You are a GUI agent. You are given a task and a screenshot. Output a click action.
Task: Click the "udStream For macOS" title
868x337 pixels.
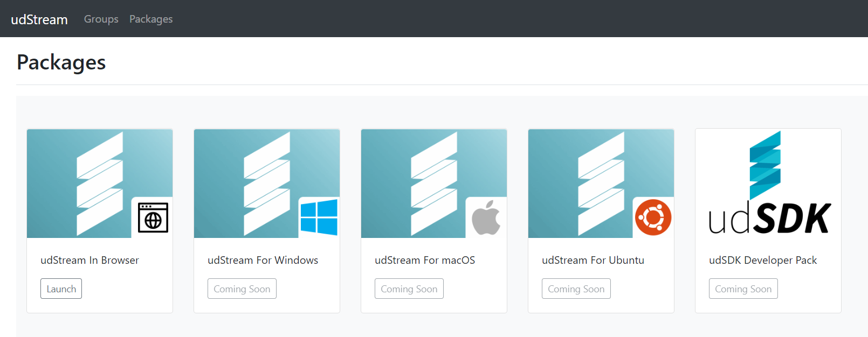pos(425,260)
